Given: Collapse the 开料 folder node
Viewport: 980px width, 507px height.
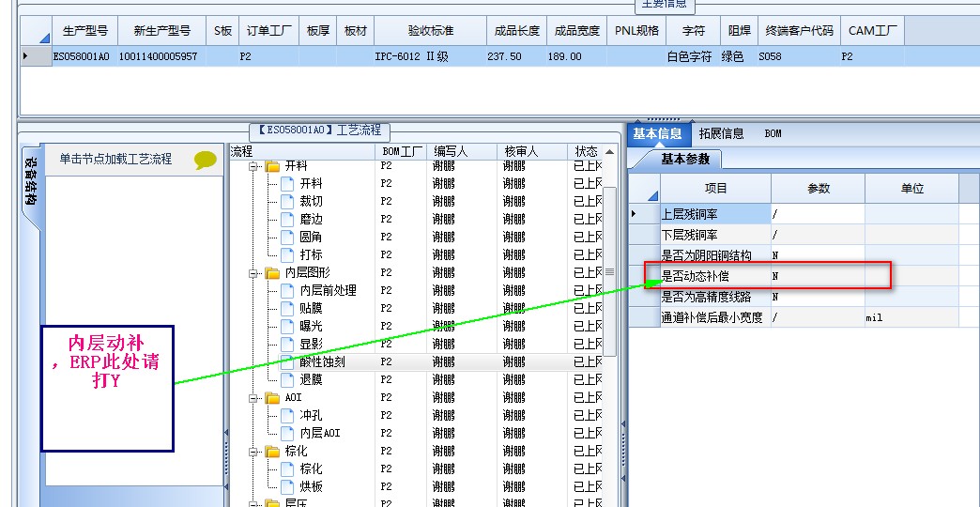Looking at the screenshot, I should tap(253, 166).
